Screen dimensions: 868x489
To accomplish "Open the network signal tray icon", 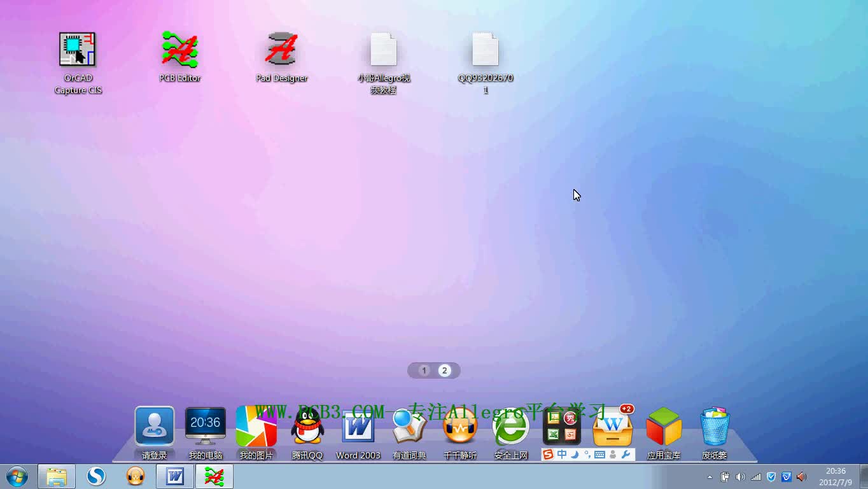I will tap(756, 477).
